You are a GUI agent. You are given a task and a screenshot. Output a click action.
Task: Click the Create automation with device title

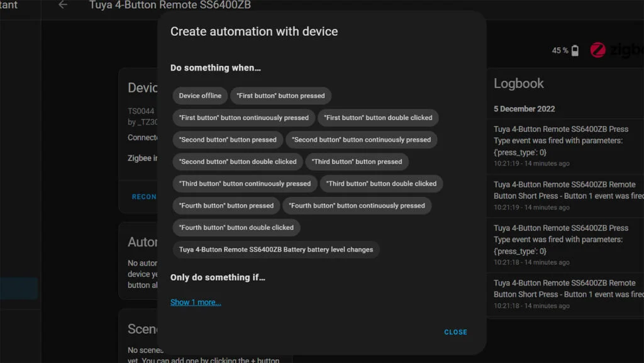tap(254, 31)
